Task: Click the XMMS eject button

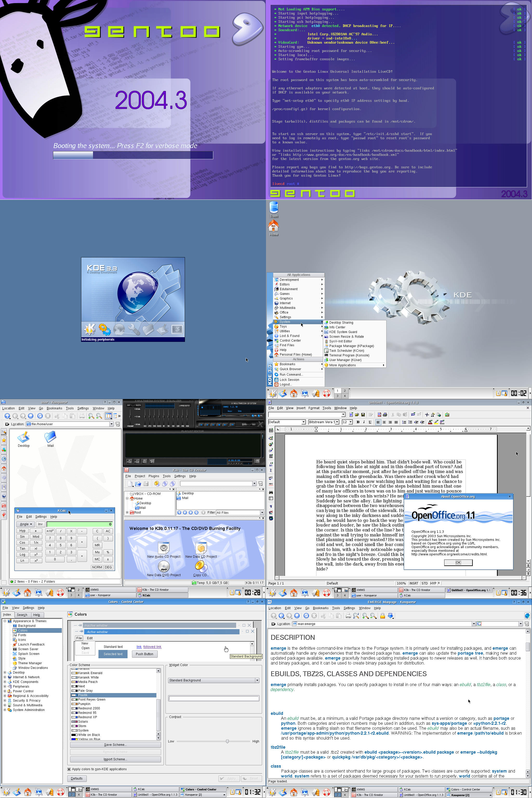Action: pos(232,424)
